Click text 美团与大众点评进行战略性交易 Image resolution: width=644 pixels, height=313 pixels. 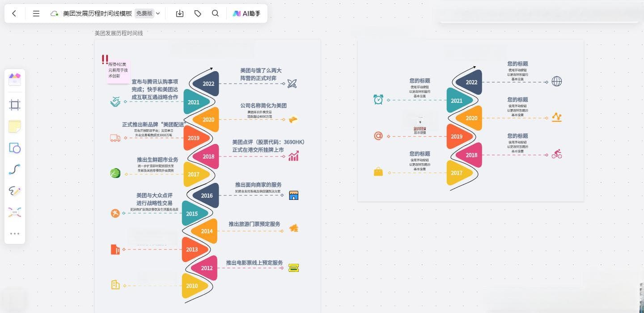click(x=154, y=199)
